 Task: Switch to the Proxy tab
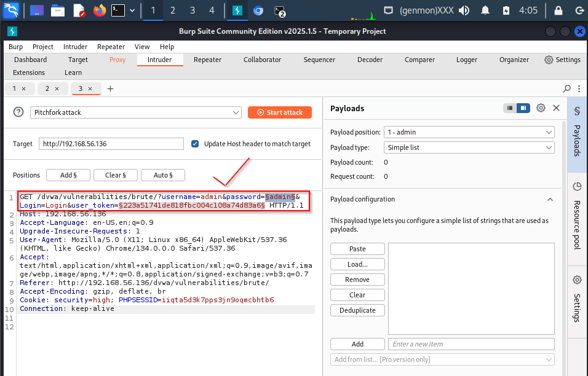[117, 60]
